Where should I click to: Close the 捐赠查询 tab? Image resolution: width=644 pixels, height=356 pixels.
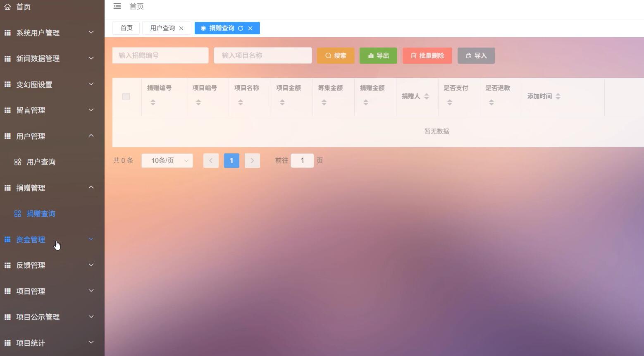[x=250, y=28]
